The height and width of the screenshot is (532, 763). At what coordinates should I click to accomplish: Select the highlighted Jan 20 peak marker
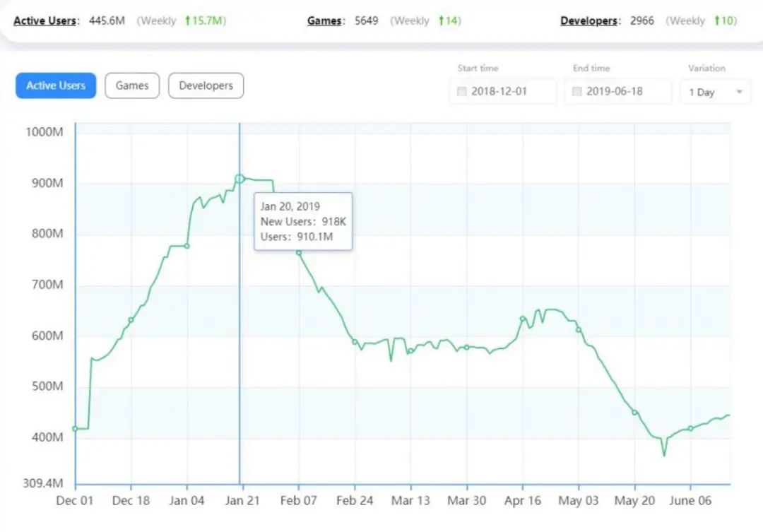pos(240,179)
